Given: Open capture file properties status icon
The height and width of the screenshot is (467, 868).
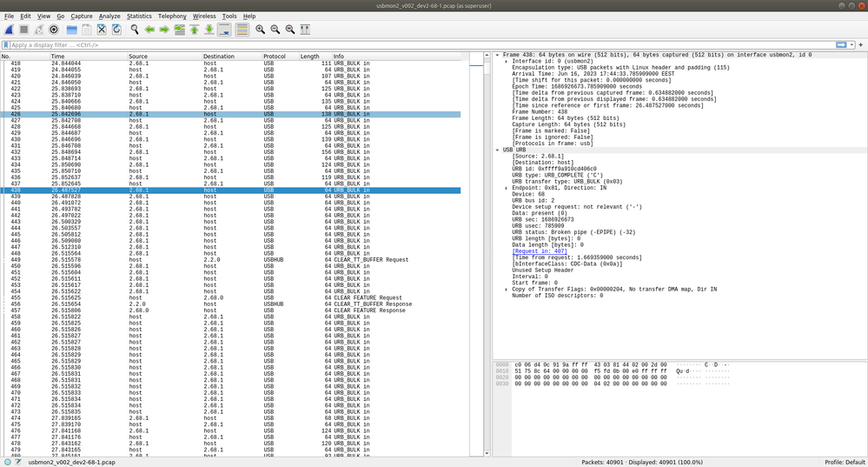Looking at the screenshot, I should pos(18,462).
